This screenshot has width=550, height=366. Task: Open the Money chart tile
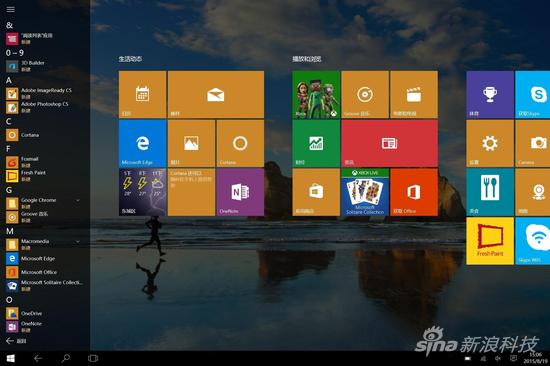316,143
